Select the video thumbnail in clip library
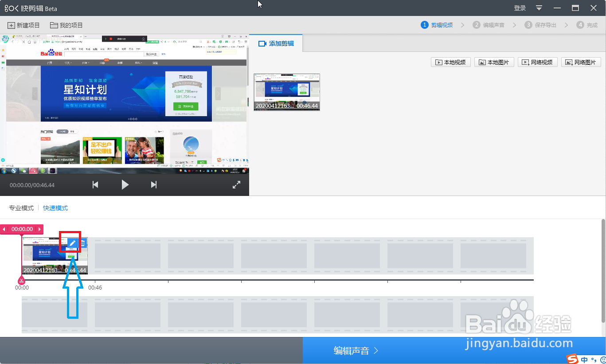The height and width of the screenshot is (364, 606). (287, 92)
